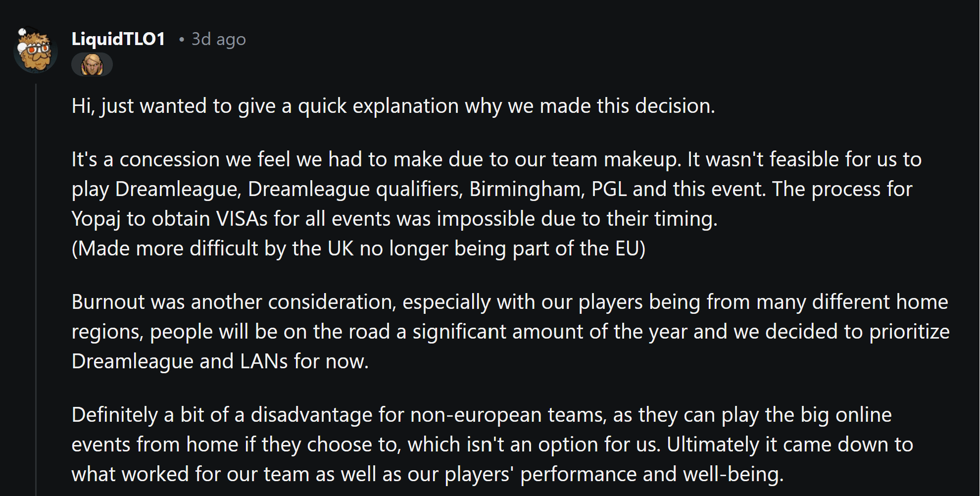
Task: Click the bullet separator before the timestamp
Action: [x=182, y=40]
